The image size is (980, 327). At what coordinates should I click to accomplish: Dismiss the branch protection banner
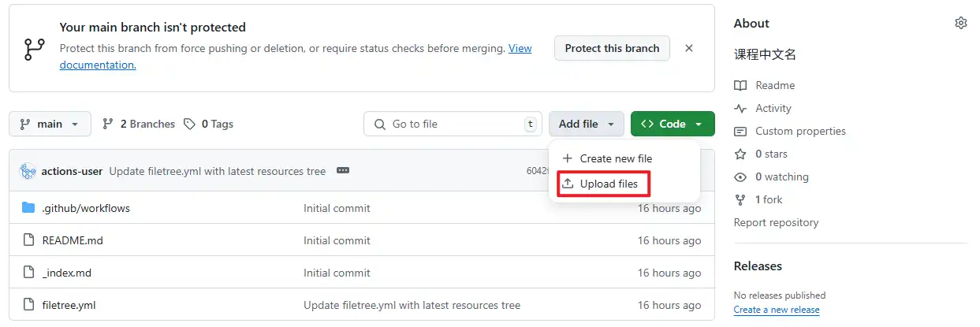coord(689,48)
